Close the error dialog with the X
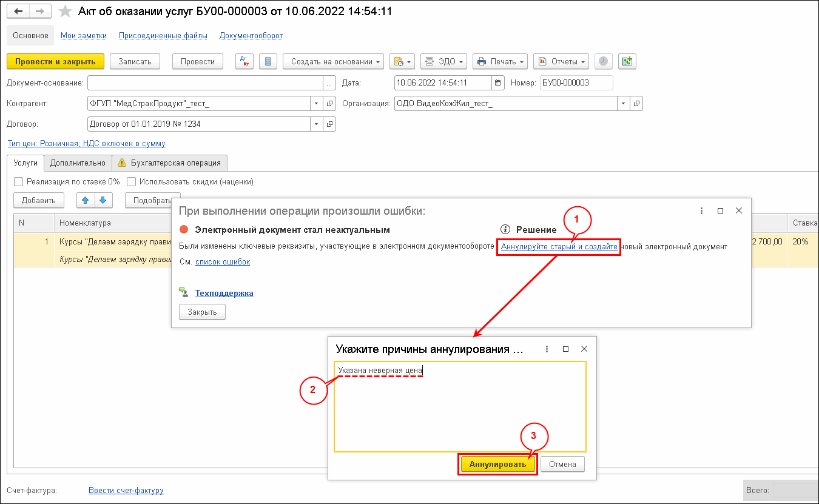This screenshot has height=504, width=819. click(739, 210)
